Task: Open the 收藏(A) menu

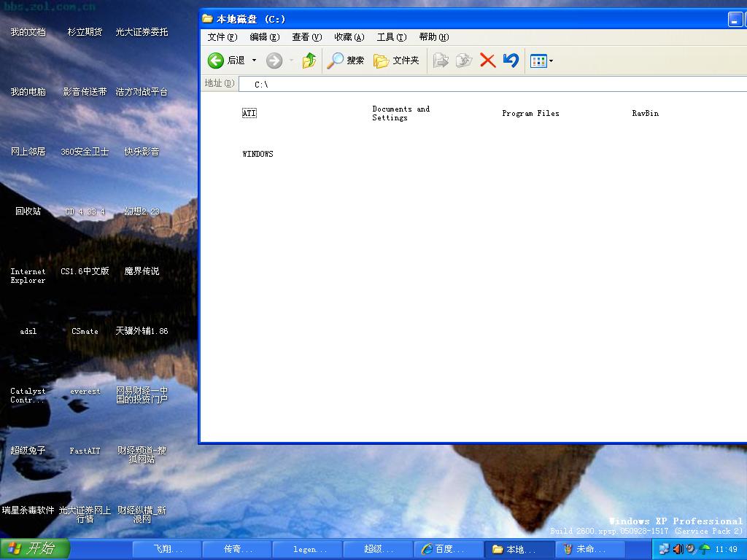Action: click(349, 37)
